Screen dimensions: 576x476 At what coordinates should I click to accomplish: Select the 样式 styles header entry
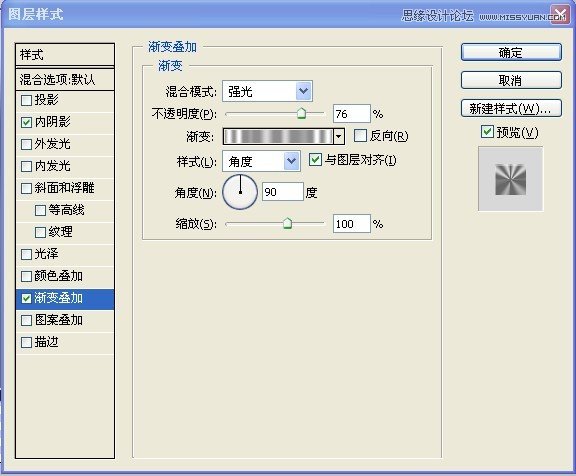tap(65, 55)
